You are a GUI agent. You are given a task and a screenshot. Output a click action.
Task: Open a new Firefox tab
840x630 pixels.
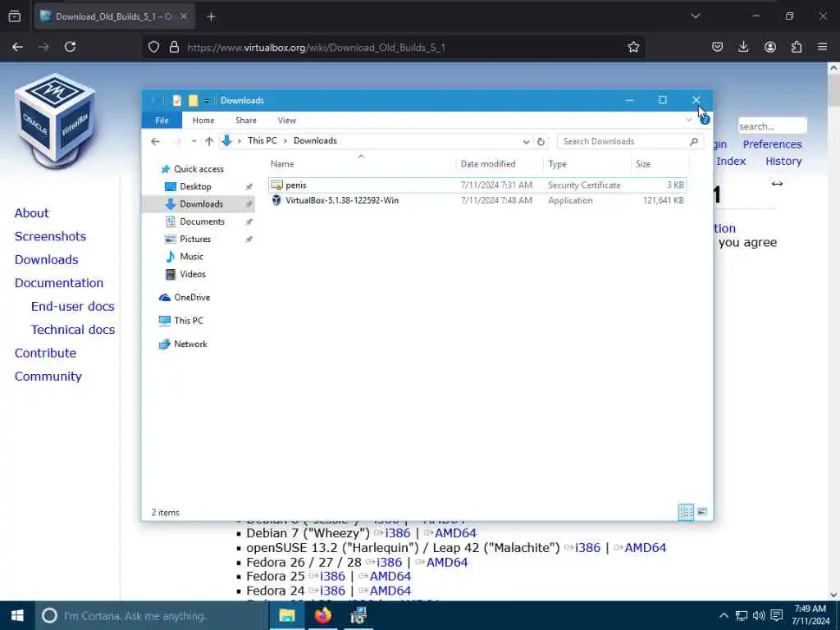click(211, 16)
